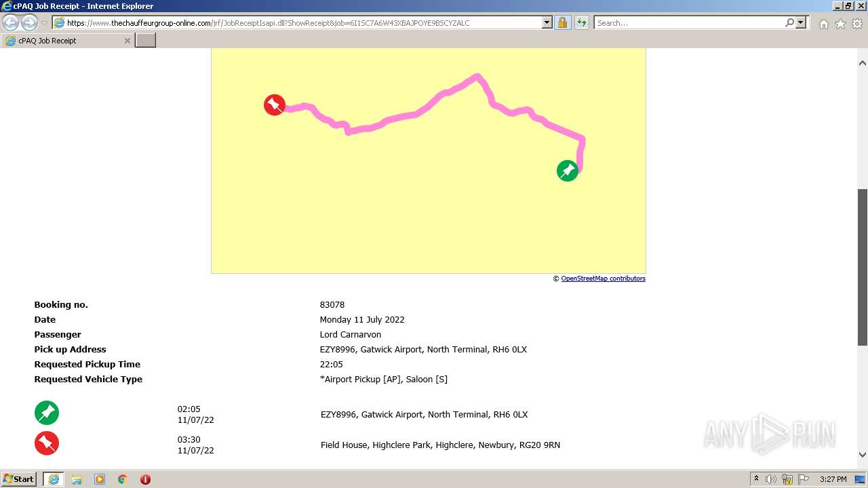Image resolution: width=868 pixels, height=488 pixels.
Task: Click the red shield taskbar icon
Action: (145, 479)
